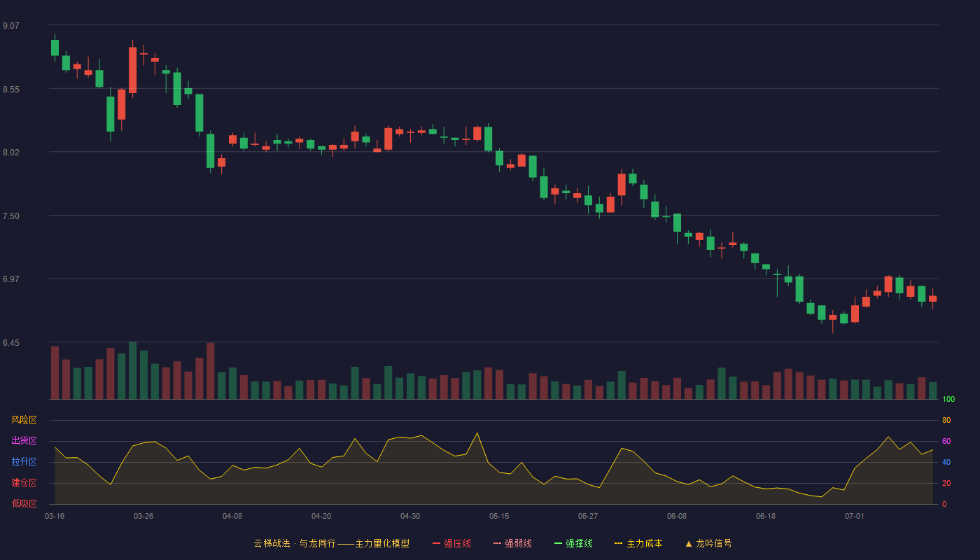Click the 8.02 price axis label
Image resolution: width=980 pixels, height=560 pixels.
(11, 153)
